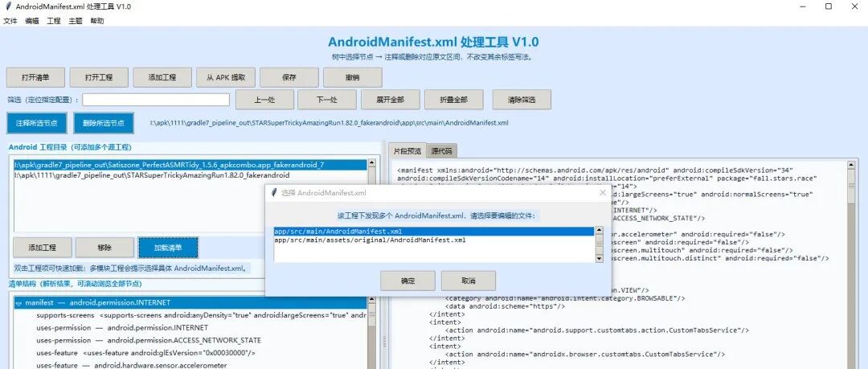Click the 撤销 button
868x369 pixels.
point(353,77)
